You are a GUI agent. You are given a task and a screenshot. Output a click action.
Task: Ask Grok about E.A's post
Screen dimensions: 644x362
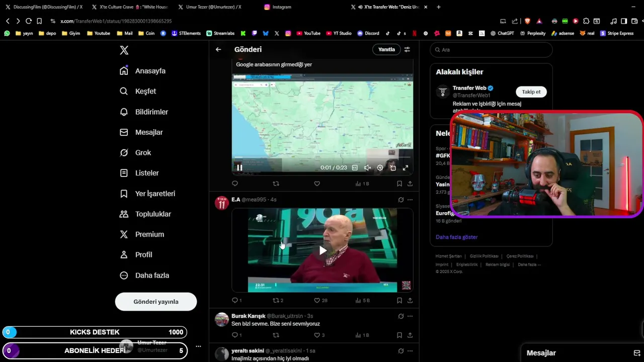[400, 200]
